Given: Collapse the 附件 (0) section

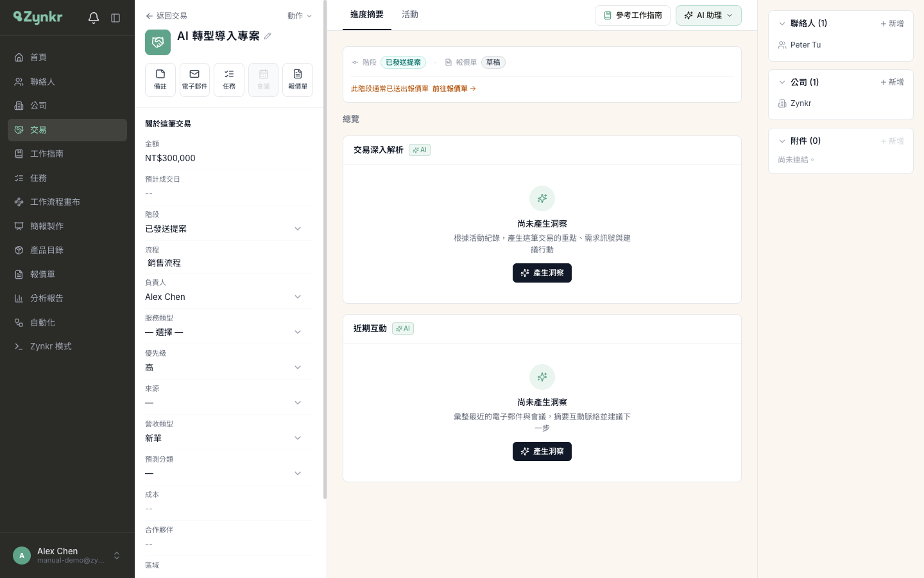Looking at the screenshot, I should point(782,141).
